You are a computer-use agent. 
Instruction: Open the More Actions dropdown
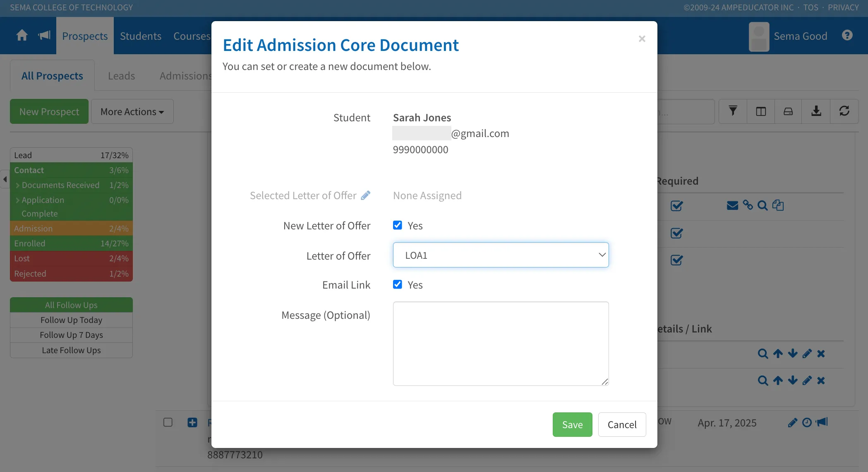tap(132, 111)
